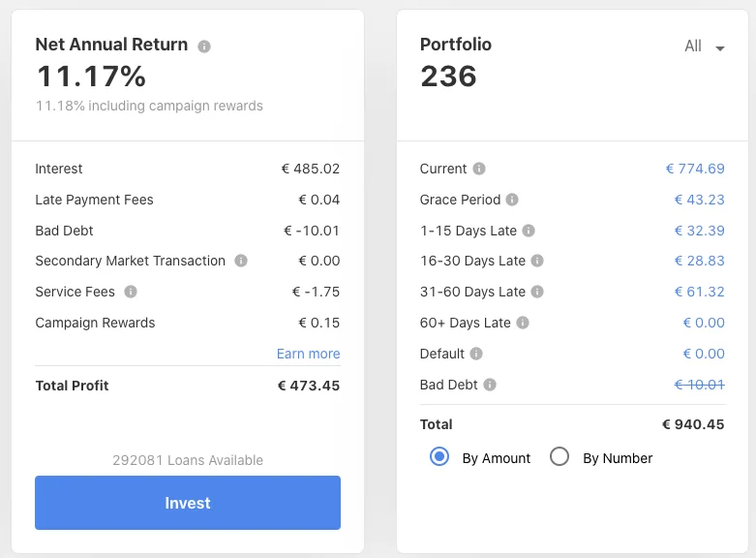Open the All portfolio filter dropdown
Screen dimensions: 756x558
(x=705, y=46)
